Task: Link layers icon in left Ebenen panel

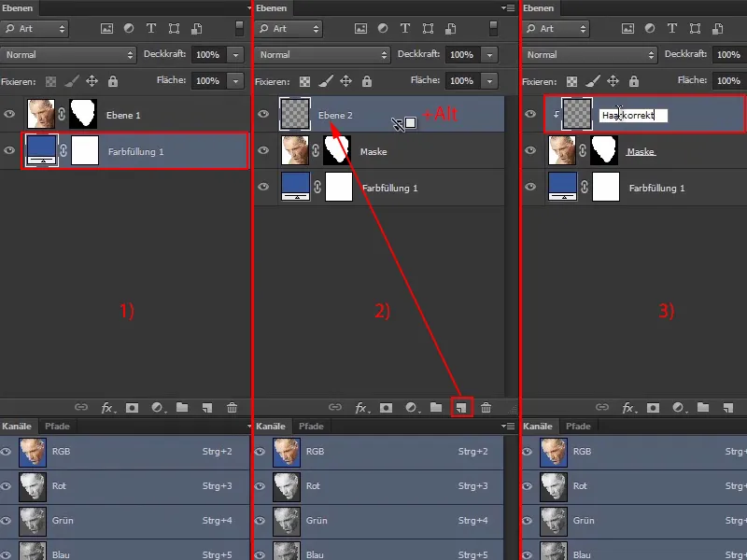Action: pyautogui.click(x=81, y=407)
